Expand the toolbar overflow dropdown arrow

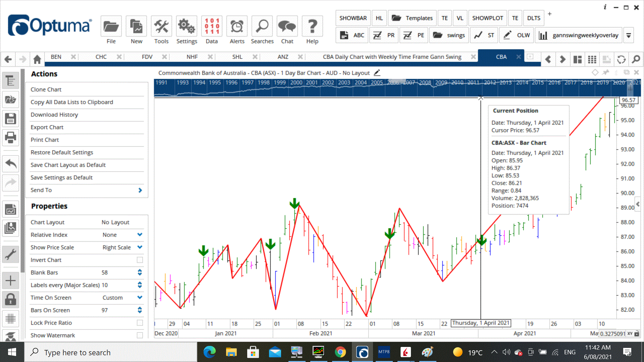[x=629, y=35]
